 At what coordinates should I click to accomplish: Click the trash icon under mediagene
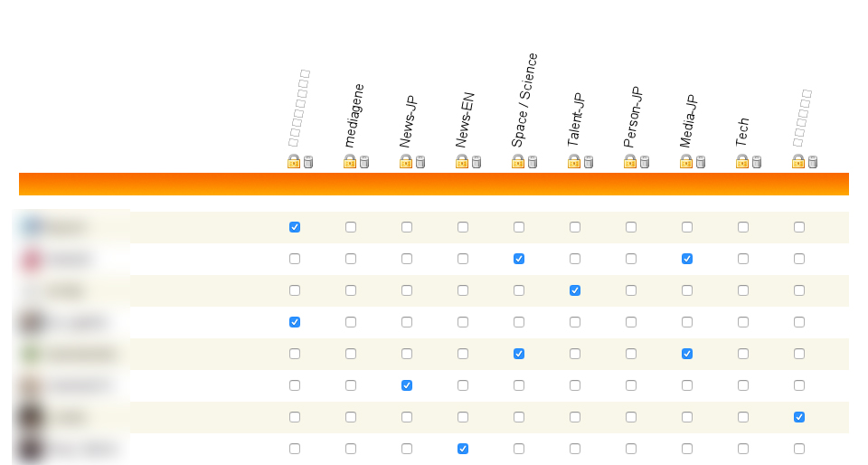[x=364, y=162]
